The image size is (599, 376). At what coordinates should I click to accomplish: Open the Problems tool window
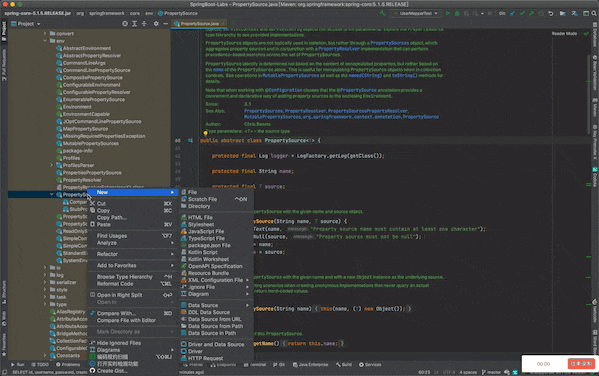68,365
